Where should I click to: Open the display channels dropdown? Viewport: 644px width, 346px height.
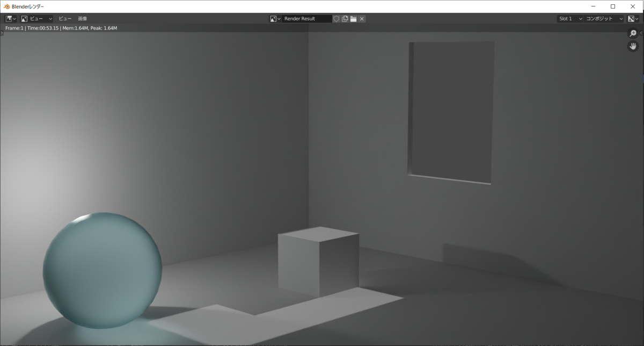[633, 18]
